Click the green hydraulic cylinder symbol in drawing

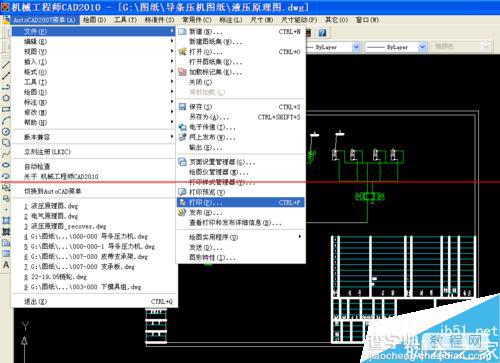pyautogui.click(x=370, y=197)
